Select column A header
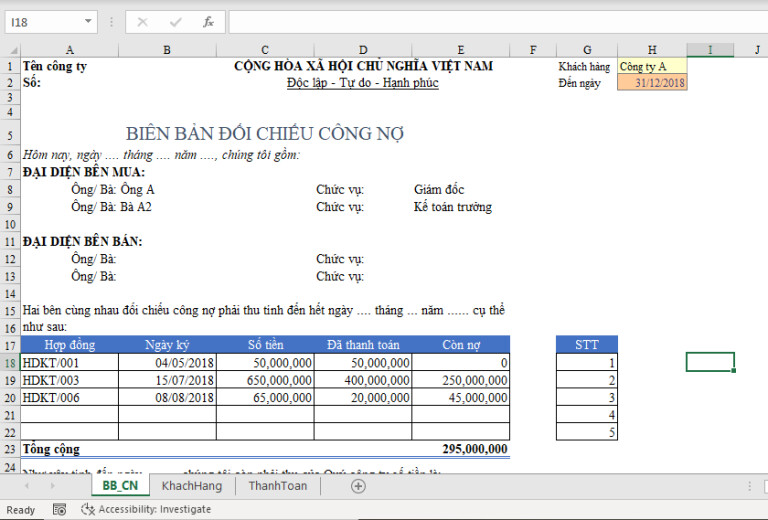 tap(70, 50)
